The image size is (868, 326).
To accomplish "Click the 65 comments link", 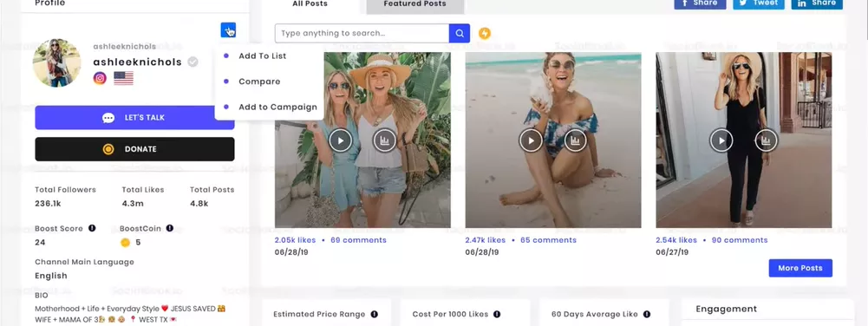I will (548, 240).
